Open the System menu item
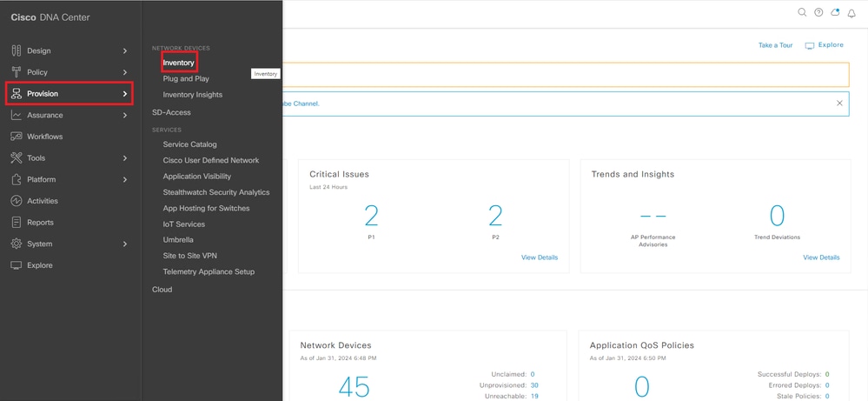Image resolution: width=868 pixels, height=401 pixels. coord(40,244)
